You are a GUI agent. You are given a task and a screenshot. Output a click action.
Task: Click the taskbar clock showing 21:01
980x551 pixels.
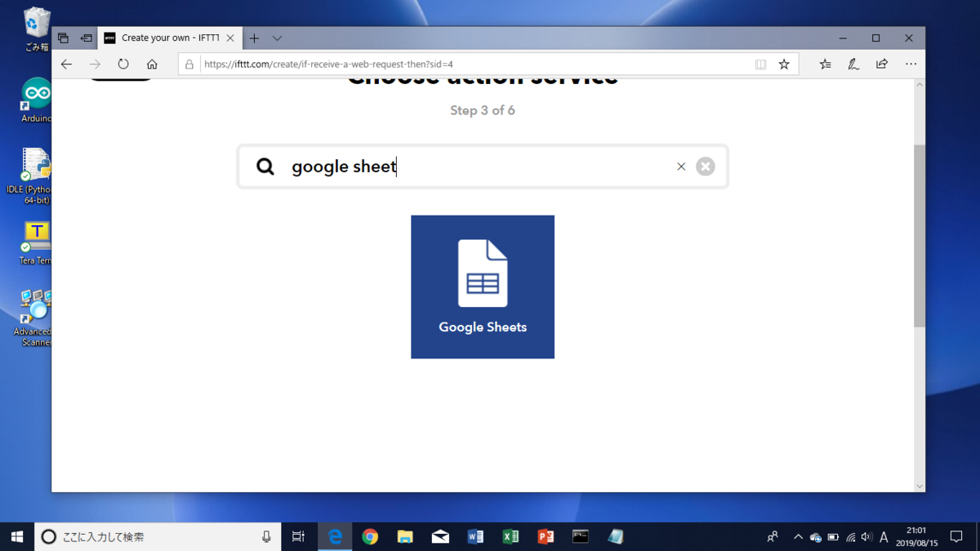point(916,536)
